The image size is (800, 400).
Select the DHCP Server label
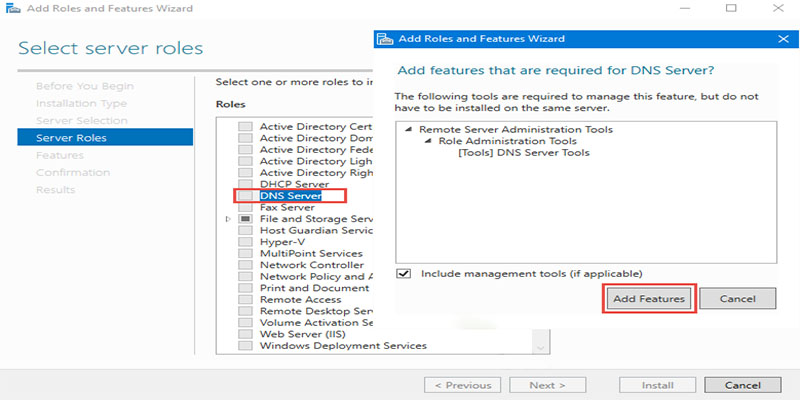tap(294, 184)
